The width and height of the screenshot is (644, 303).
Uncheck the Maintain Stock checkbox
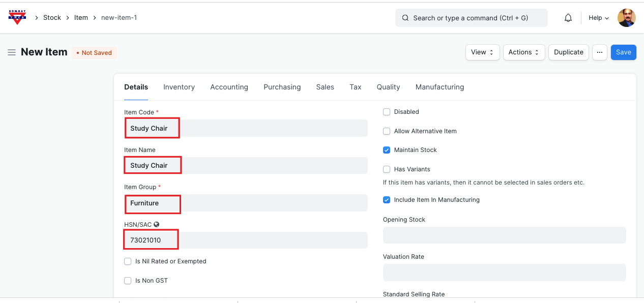pyautogui.click(x=387, y=150)
